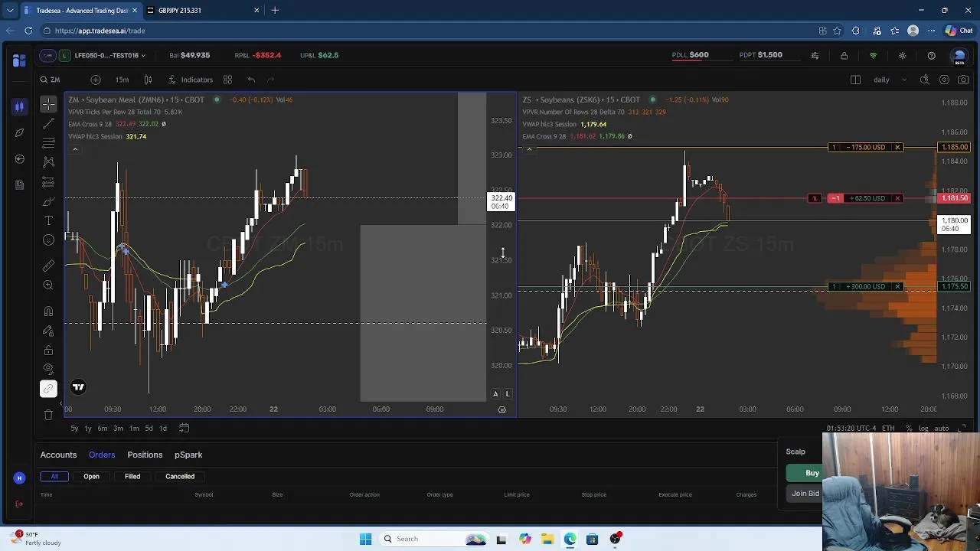Cancel the -175.00 USD stop order line
The width and height of the screenshot is (980, 551).
(x=897, y=147)
